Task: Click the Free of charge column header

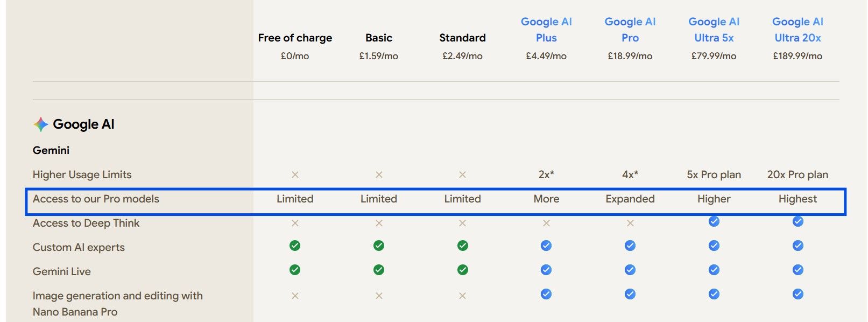Action: [295, 38]
